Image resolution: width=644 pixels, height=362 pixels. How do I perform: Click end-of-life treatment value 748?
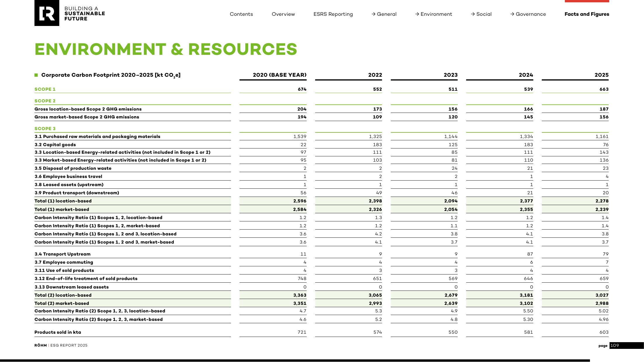(302, 279)
